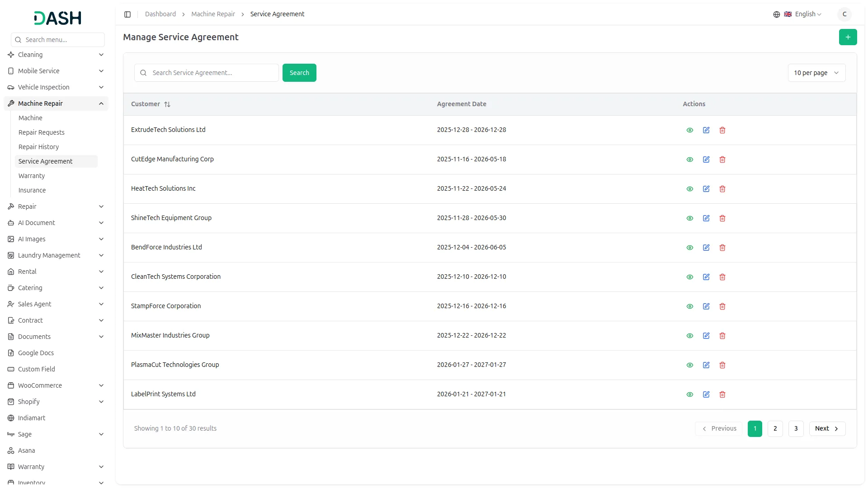Show details of HeatTech Solutions Inc
The width and height of the screenshot is (868, 488).
coord(690,189)
